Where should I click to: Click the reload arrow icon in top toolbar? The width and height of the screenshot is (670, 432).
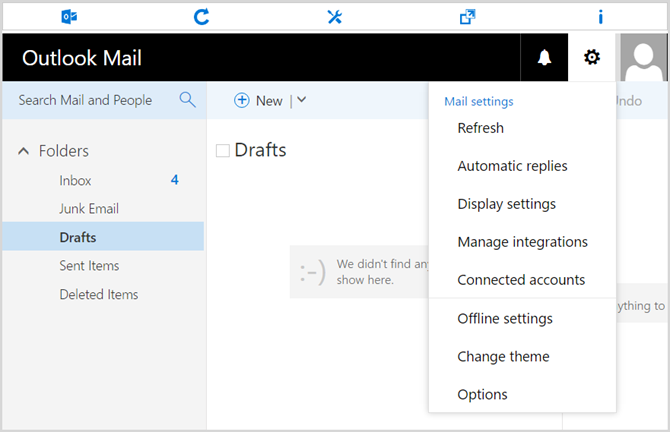click(201, 17)
